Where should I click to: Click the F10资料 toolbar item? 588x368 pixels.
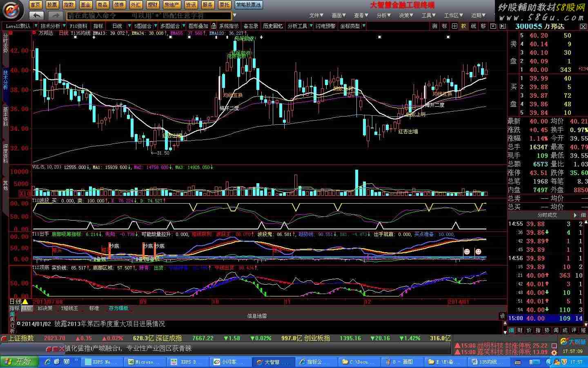coord(79,26)
